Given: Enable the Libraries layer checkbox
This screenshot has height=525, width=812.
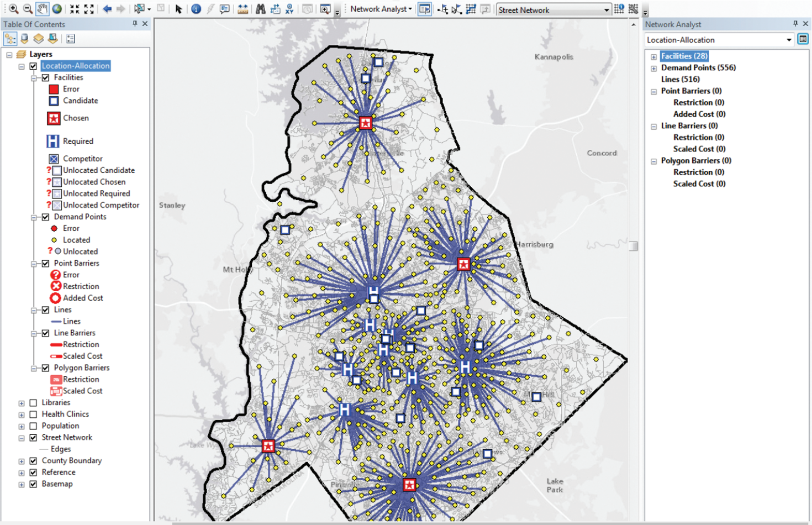Looking at the screenshot, I should pyautogui.click(x=33, y=403).
